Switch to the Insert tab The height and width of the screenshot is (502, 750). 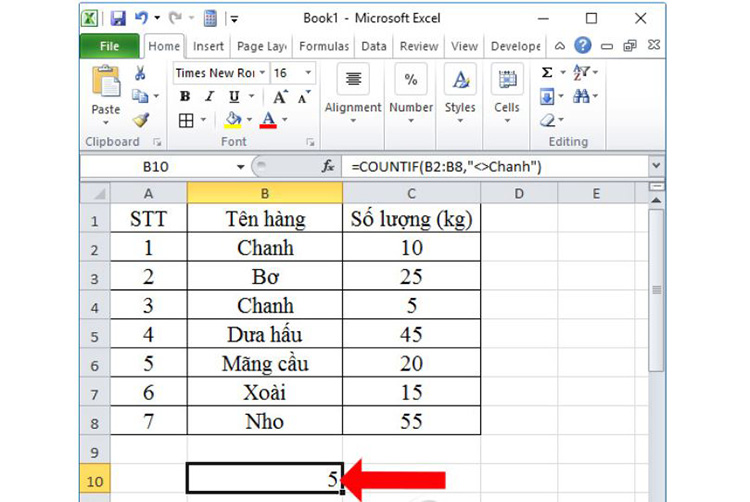tap(208, 46)
